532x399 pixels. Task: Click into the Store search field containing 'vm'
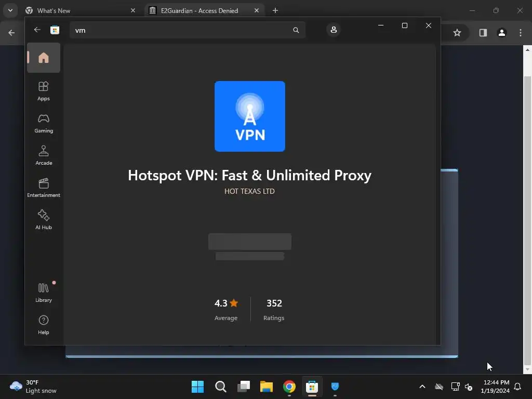[188, 30]
